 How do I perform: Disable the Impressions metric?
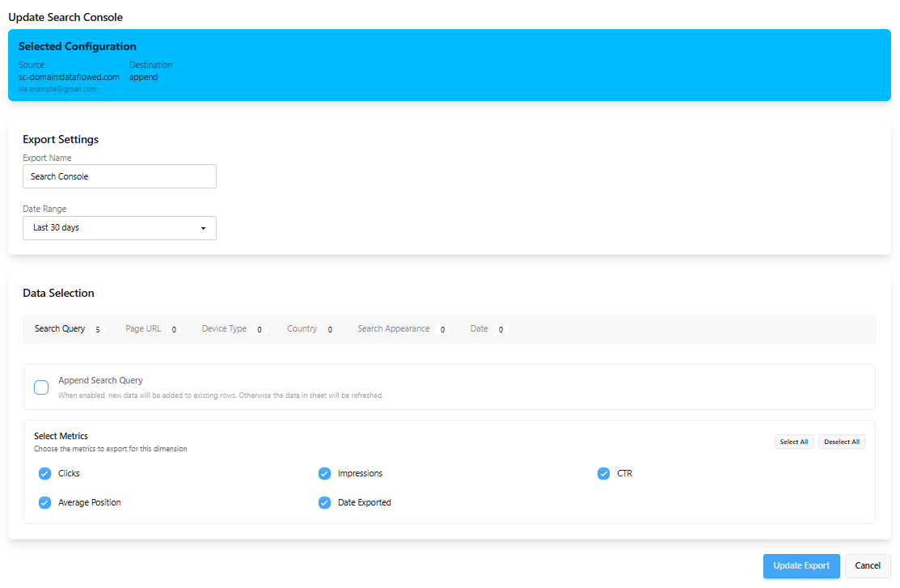click(x=324, y=473)
